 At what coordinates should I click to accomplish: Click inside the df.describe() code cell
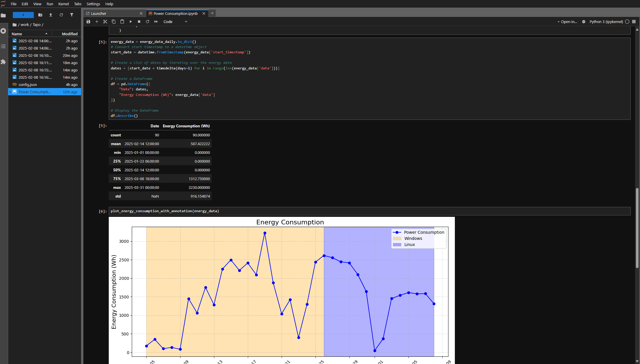click(x=369, y=79)
